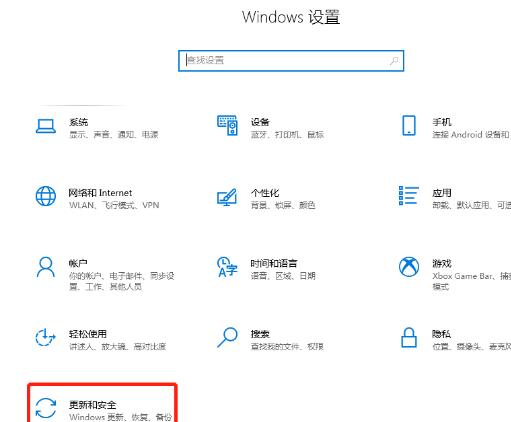
Task: Click the Personalization paintbrush icon
Action: [x=227, y=197]
